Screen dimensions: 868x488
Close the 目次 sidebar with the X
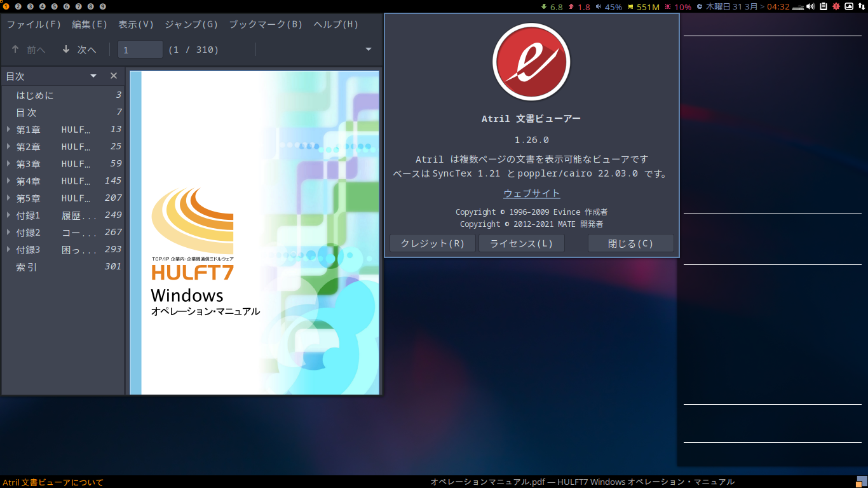114,76
